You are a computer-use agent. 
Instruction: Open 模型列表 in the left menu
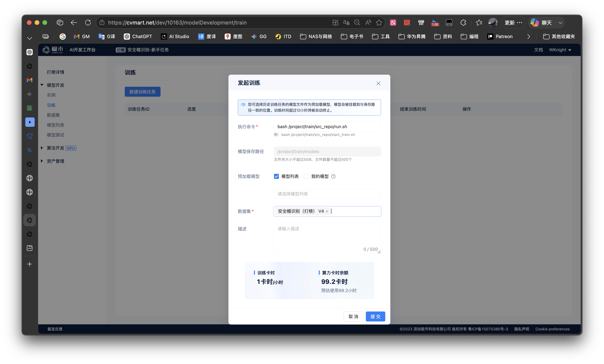[55, 125]
